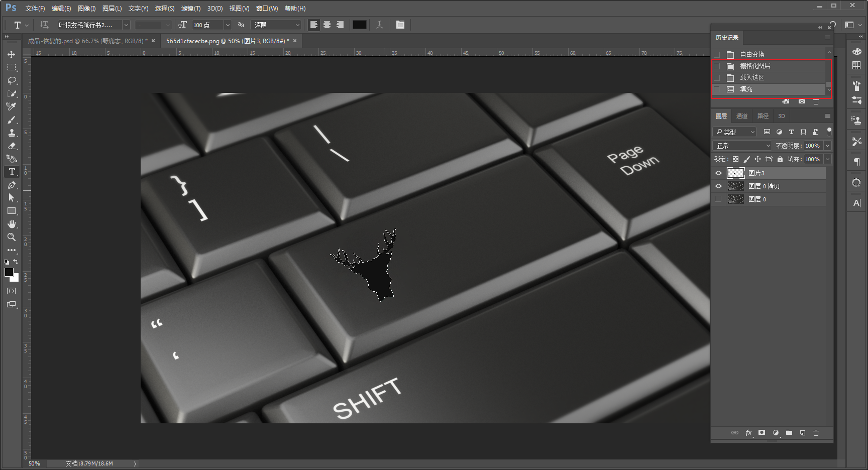Screen dimensions: 868x470
Task: Open the Character and Paragraph panels
Action: point(400,25)
